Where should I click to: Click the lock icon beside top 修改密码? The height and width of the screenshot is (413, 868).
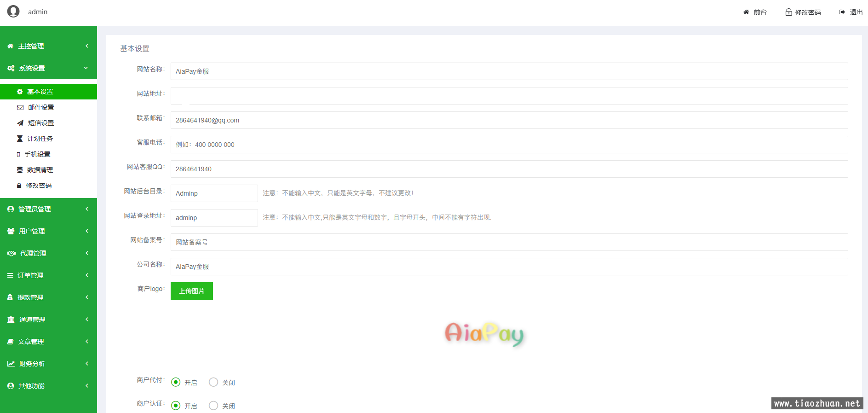788,12
